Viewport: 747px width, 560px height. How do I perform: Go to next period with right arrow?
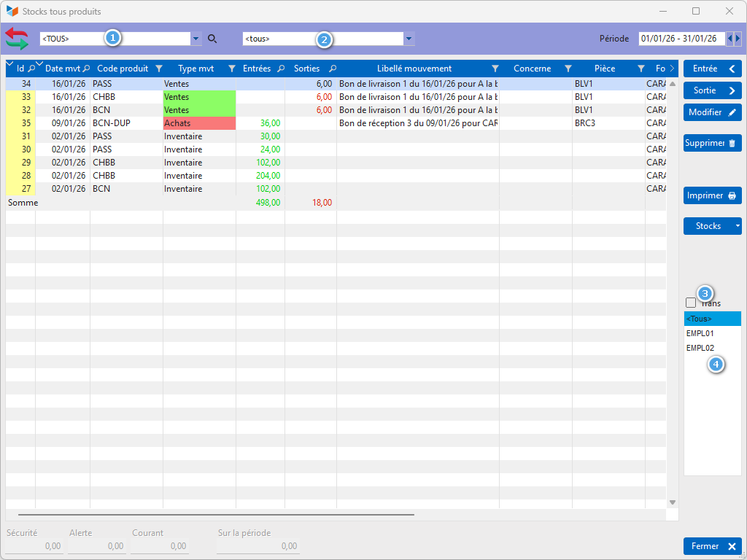tap(738, 39)
